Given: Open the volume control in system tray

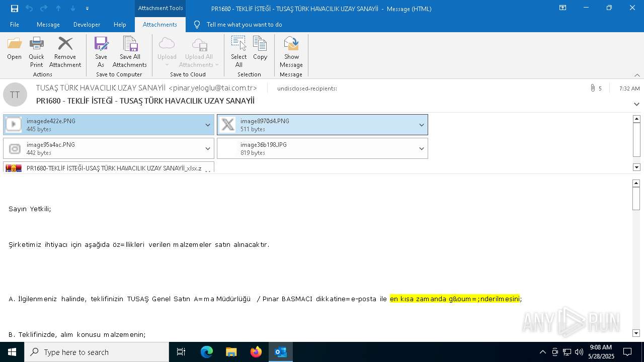Looking at the screenshot, I should point(579,352).
